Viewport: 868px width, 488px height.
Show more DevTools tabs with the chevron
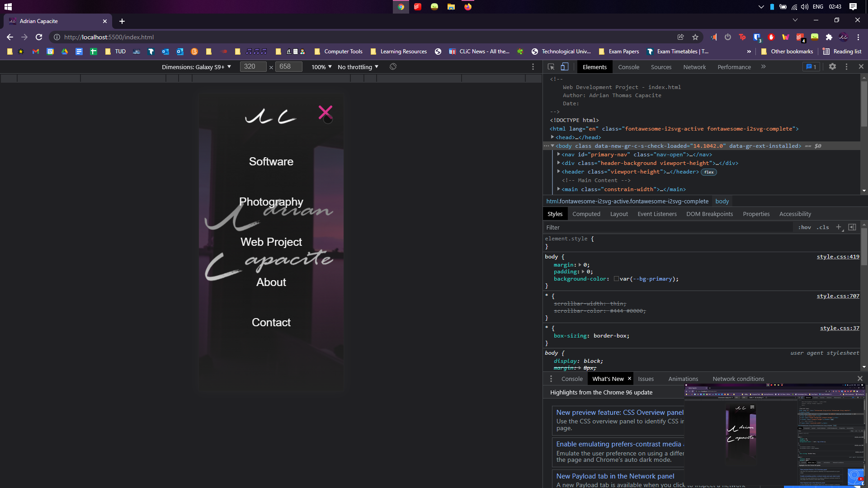pyautogui.click(x=764, y=67)
